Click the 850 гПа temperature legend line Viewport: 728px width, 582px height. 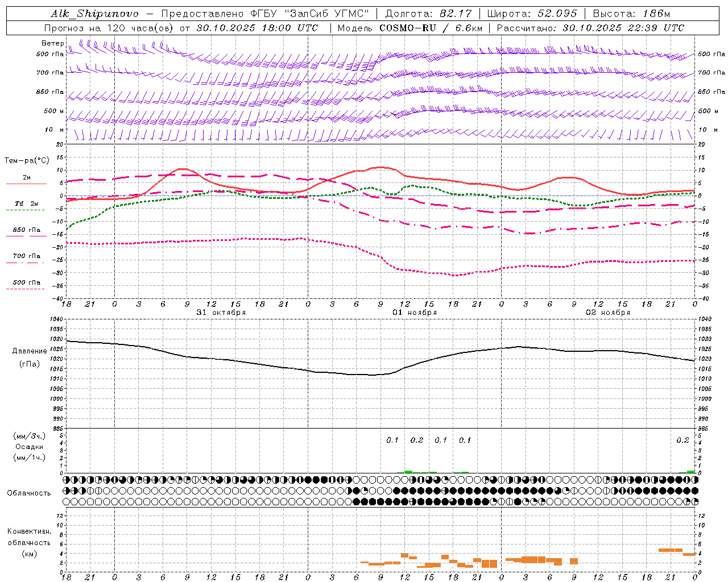(26, 236)
